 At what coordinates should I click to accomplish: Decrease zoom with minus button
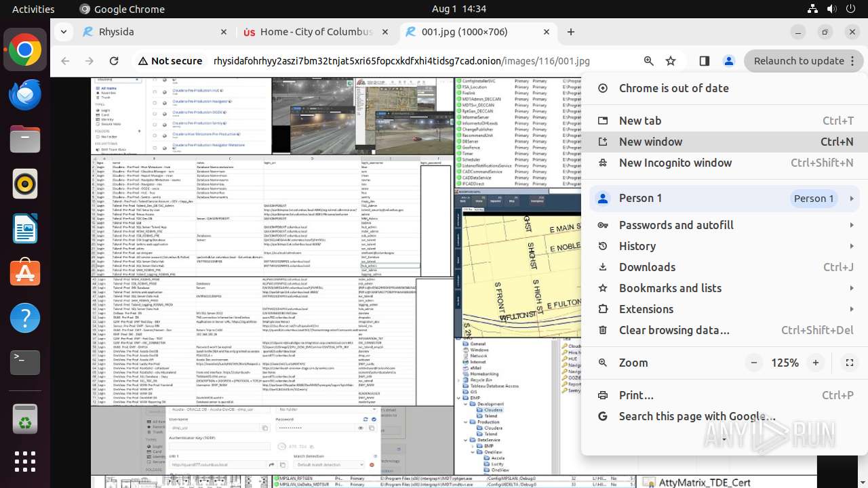click(754, 363)
